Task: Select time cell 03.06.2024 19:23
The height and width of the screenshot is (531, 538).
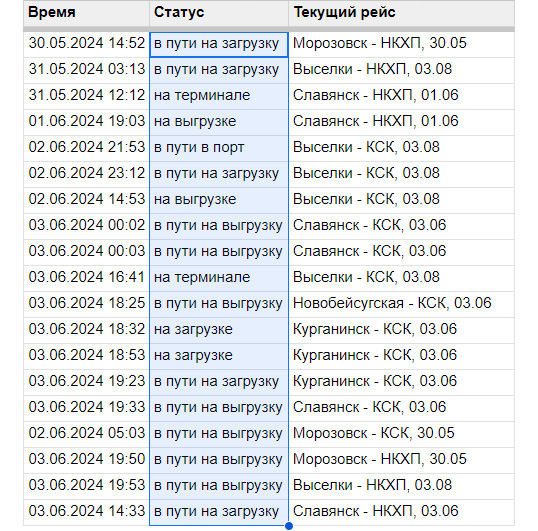Action: click(x=87, y=381)
